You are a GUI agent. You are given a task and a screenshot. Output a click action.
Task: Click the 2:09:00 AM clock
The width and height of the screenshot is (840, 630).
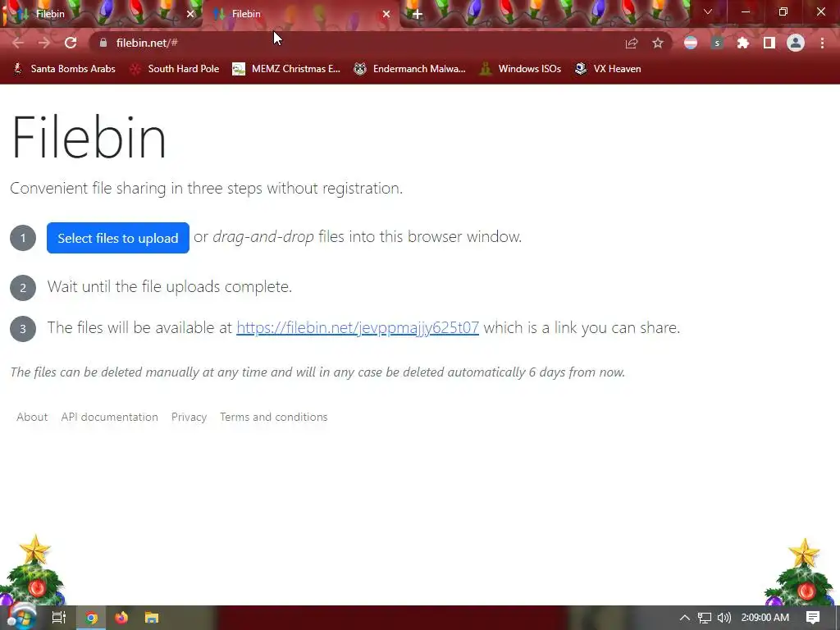765,618
